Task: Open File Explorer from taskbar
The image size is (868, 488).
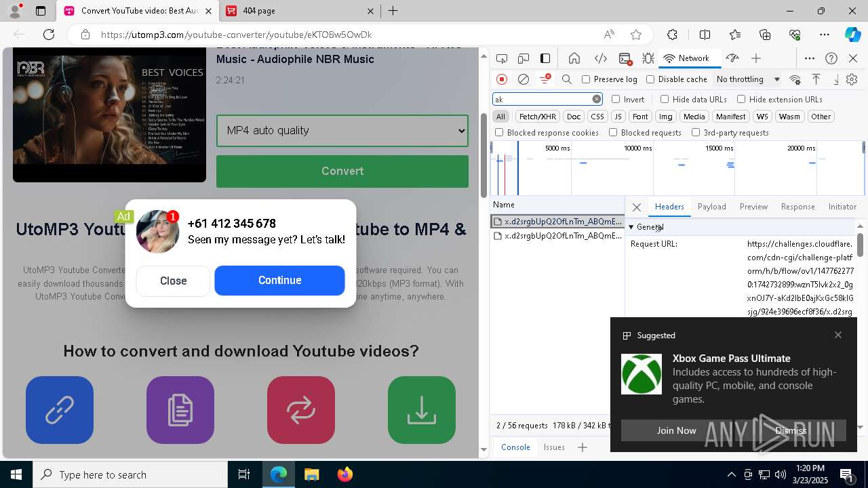Action: [311, 474]
